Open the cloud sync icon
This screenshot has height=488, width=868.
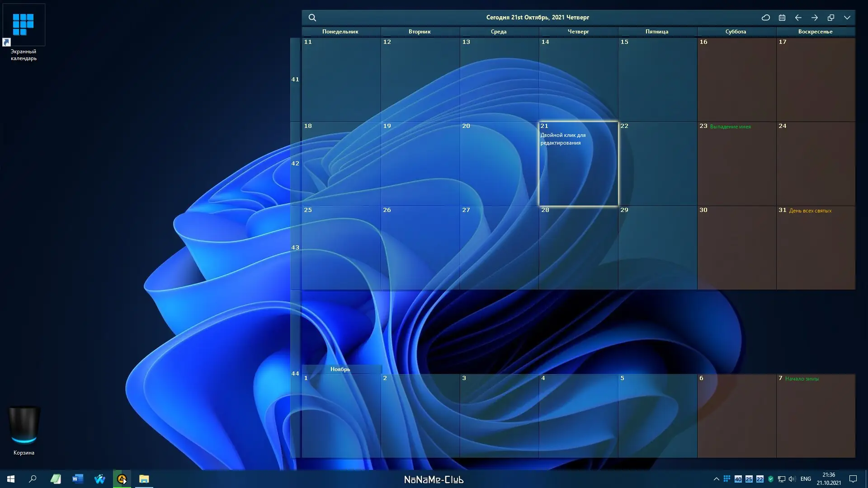coord(765,18)
